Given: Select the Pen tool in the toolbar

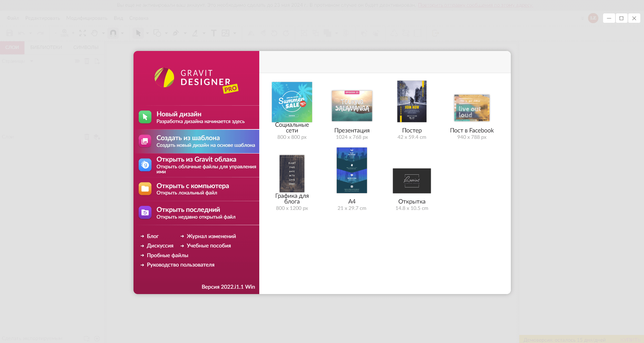Looking at the screenshot, I should pos(176,33).
